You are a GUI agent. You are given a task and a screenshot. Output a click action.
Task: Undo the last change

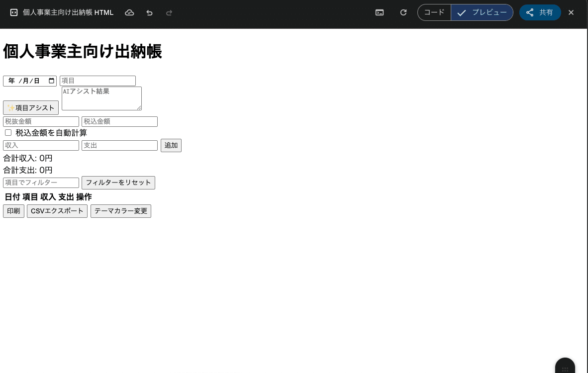tap(149, 13)
